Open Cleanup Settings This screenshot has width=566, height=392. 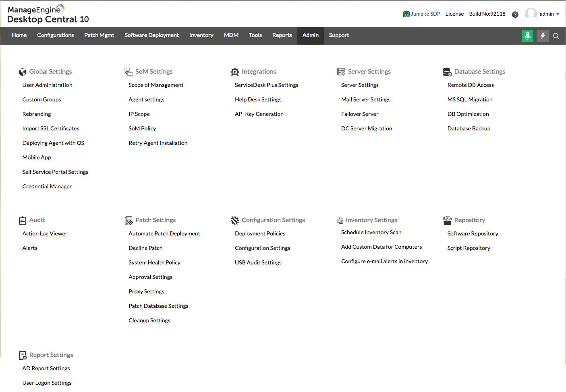tap(149, 321)
